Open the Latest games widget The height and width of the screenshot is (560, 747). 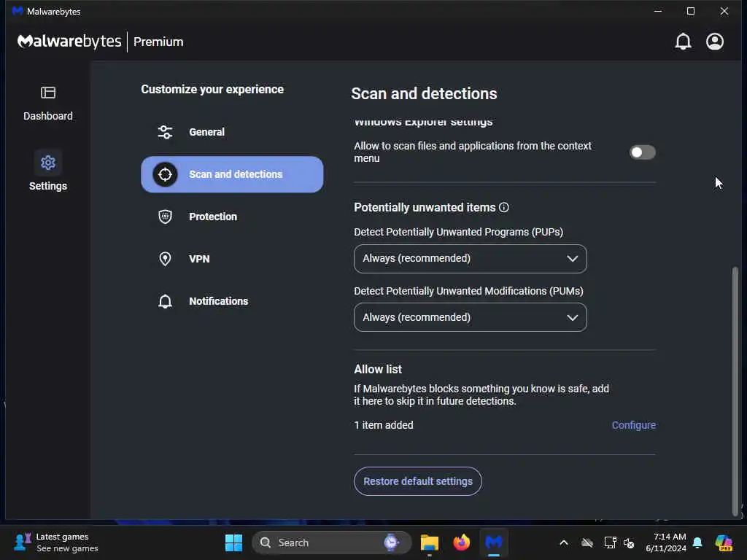[55, 542]
